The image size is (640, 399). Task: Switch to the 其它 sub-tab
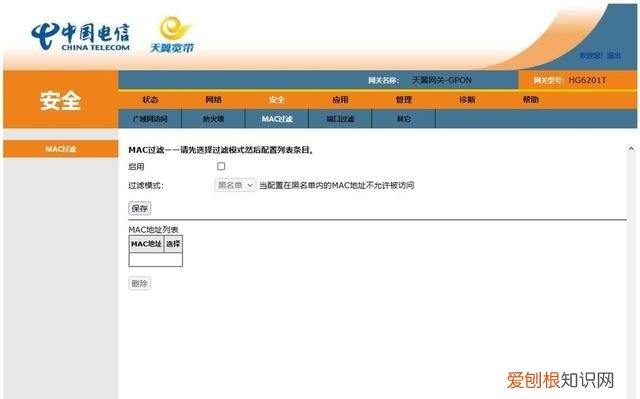point(404,119)
